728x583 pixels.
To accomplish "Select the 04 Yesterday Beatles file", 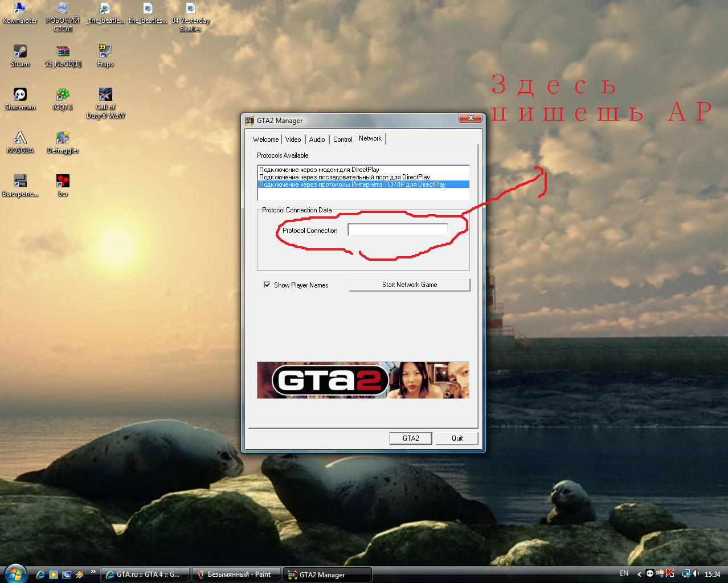I will tap(191, 17).
